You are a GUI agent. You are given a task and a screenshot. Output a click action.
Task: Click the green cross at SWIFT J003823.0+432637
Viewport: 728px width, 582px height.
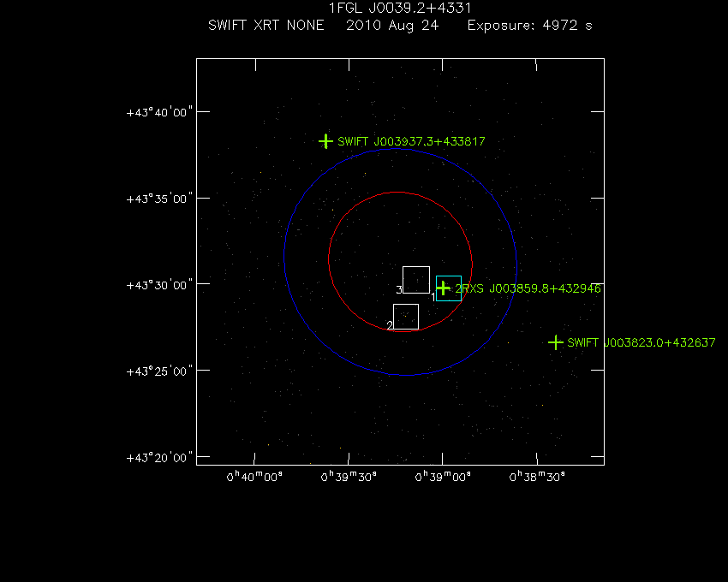[555, 342]
